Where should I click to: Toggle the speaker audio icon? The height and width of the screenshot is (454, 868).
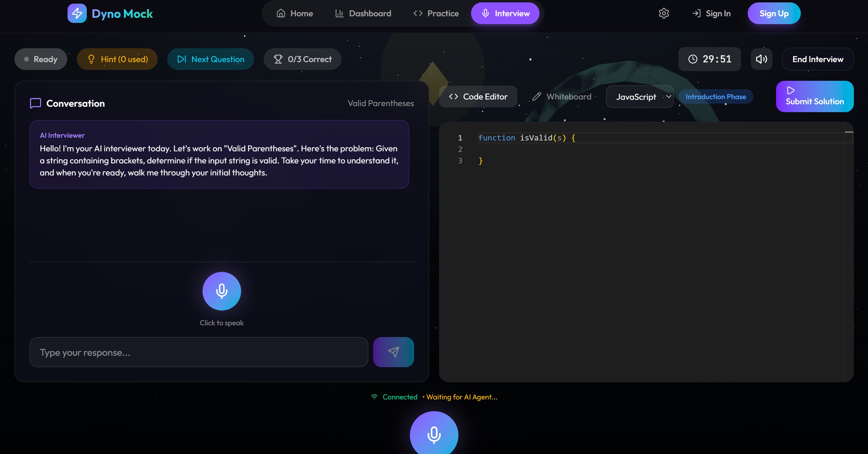(761, 59)
